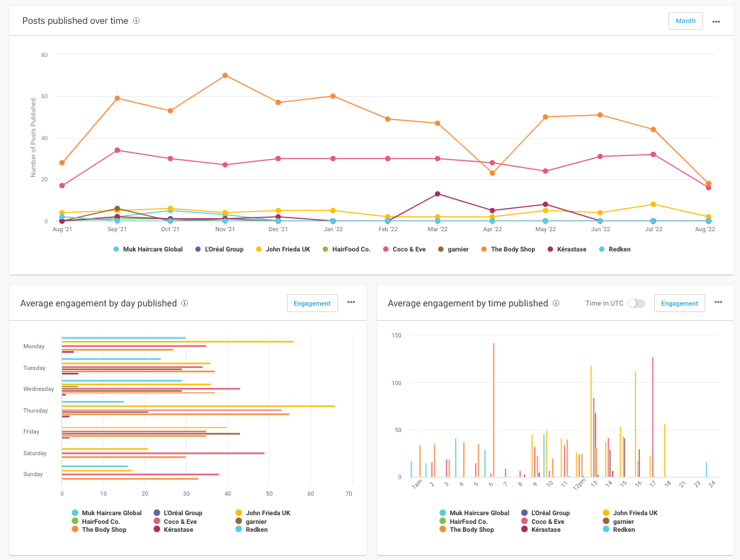The image size is (740, 560).
Task: Open Engagement dropdown in time published panel
Action: coord(679,303)
